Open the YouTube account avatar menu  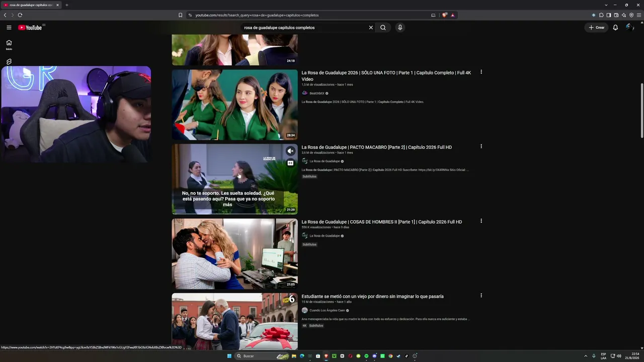(629, 28)
